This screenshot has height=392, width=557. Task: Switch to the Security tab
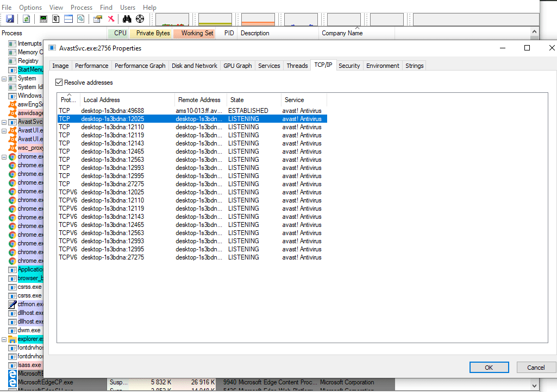[x=349, y=66]
